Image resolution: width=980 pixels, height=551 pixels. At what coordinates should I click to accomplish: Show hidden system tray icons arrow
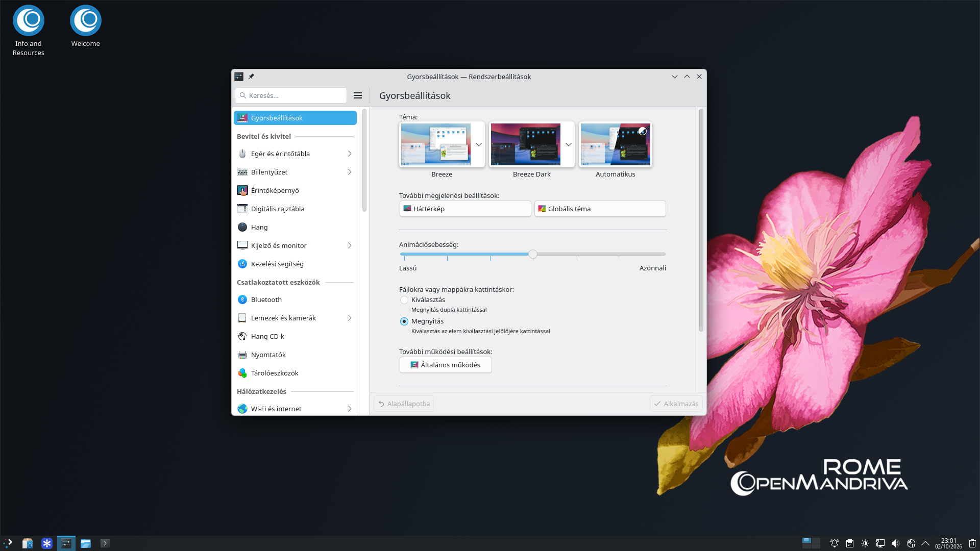coord(925,543)
